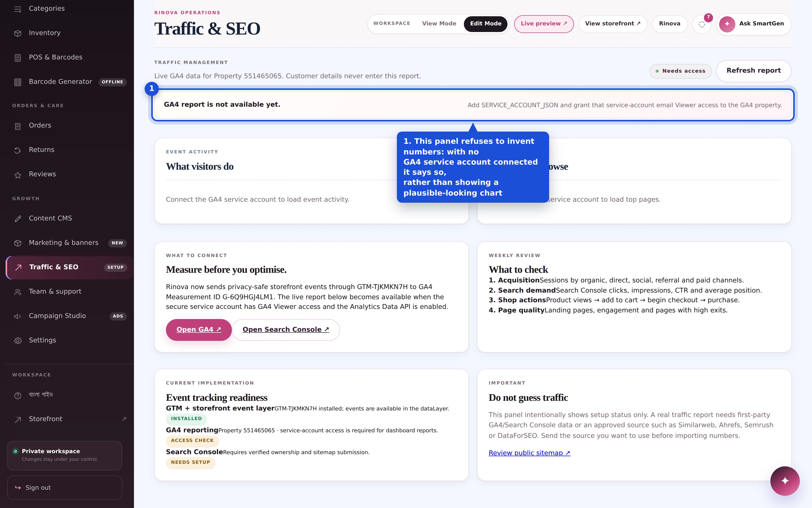Click the Ask SmartGen sparkle avatar

click(x=727, y=24)
